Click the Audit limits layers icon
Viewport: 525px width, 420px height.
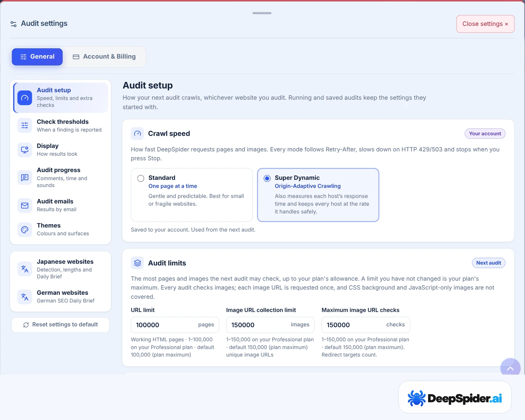(137, 263)
